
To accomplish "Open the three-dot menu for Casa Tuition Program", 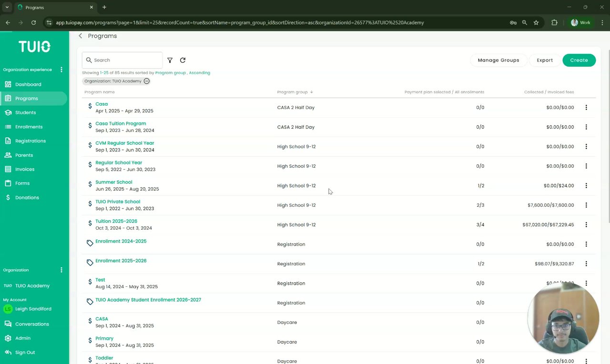I will (x=586, y=127).
